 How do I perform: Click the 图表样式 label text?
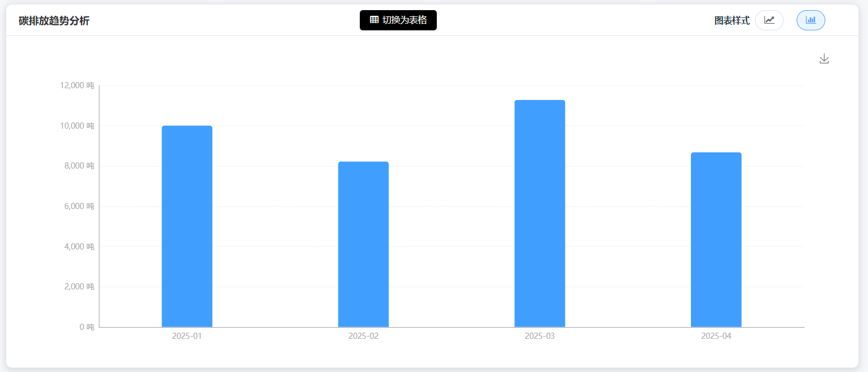pos(731,21)
